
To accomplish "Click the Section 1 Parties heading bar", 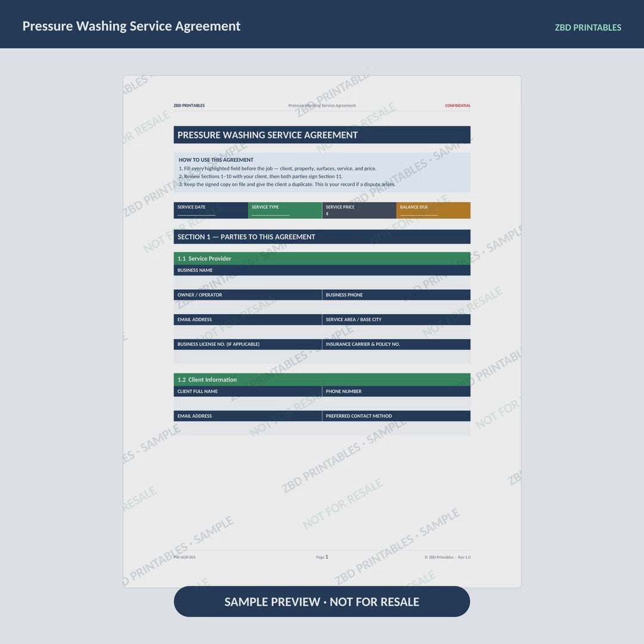I will click(x=322, y=237).
